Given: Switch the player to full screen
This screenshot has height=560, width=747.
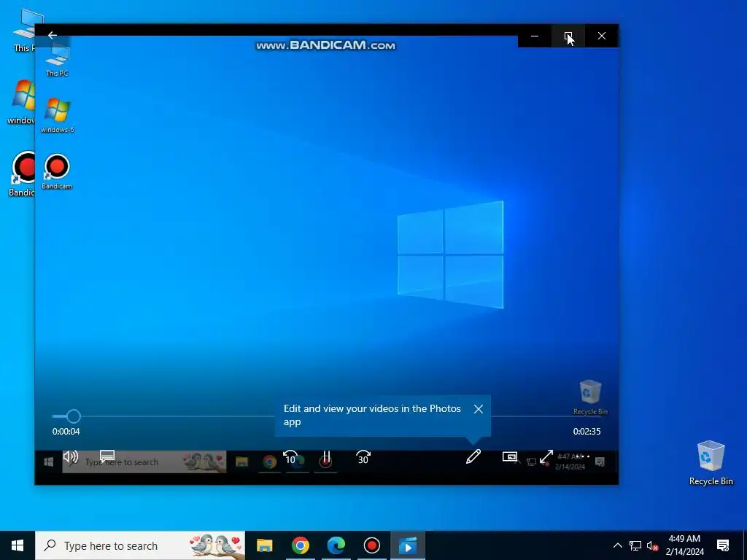Looking at the screenshot, I should pyautogui.click(x=546, y=456).
